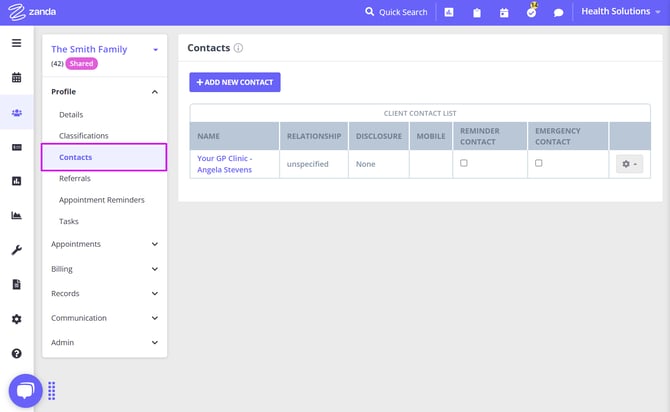
Task: Open the hamburger menu in sidebar
Action: 16,43
